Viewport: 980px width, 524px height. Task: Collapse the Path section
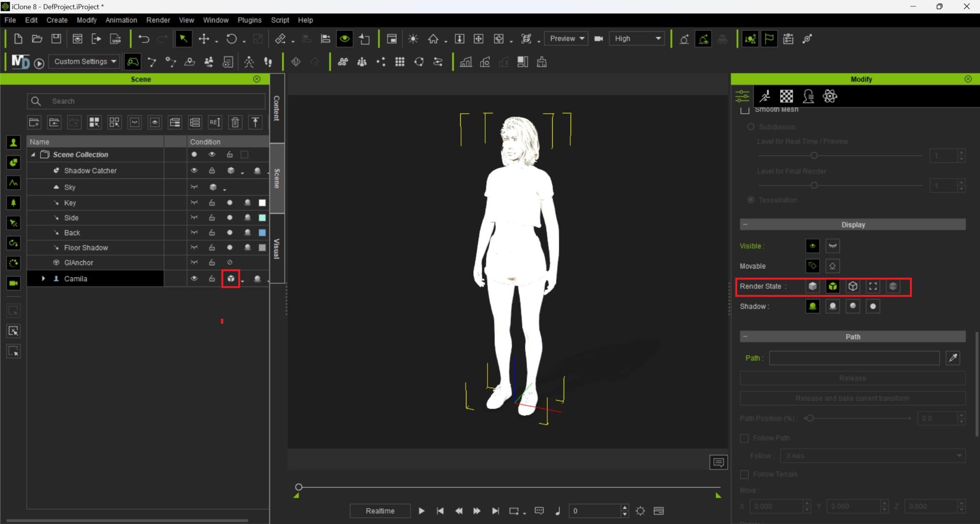point(745,337)
